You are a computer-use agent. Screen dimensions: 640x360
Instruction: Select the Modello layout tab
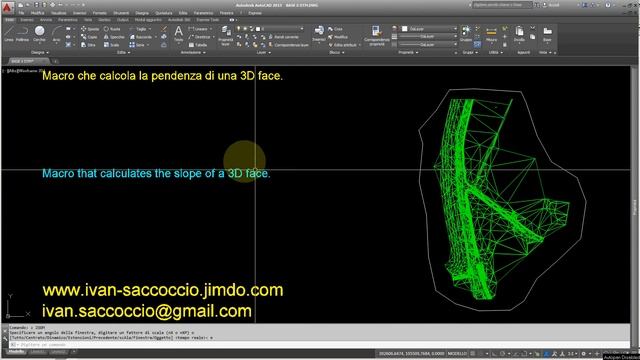tap(16, 351)
